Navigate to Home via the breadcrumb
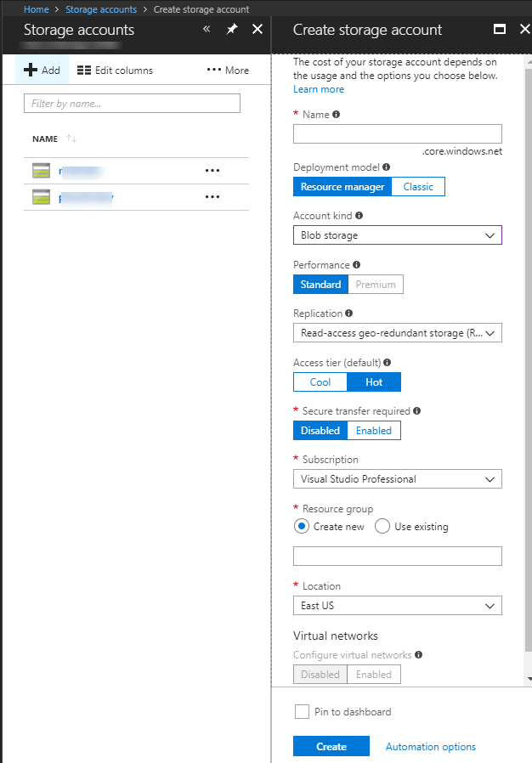 36,9
